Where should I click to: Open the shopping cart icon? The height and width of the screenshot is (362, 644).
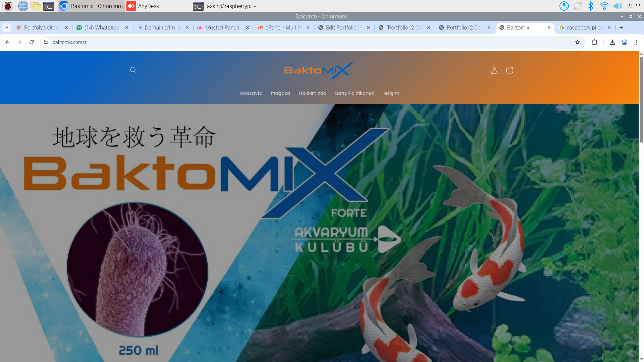(x=509, y=70)
